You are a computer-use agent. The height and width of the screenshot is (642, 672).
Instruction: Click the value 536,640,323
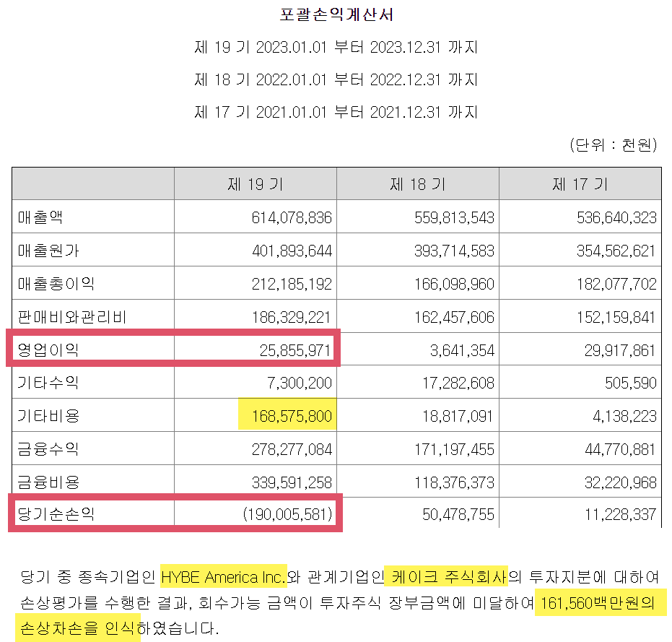pos(616,218)
